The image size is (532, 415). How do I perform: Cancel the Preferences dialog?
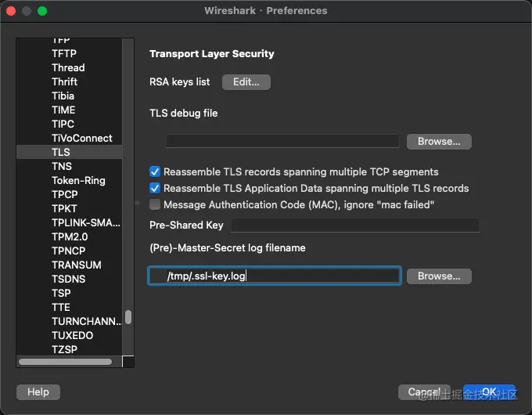click(x=424, y=392)
